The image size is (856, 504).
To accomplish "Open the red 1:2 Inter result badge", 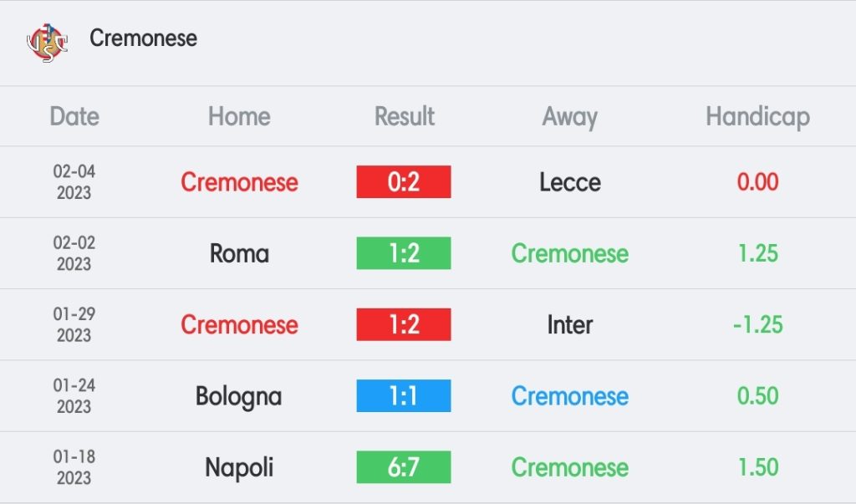I will click(x=404, y=324).
